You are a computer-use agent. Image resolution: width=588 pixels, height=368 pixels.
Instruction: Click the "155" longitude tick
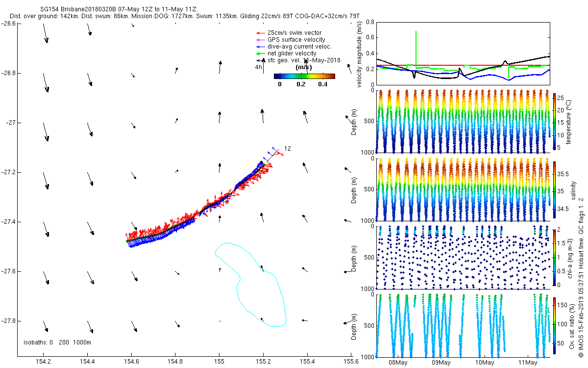pos(219,363)
